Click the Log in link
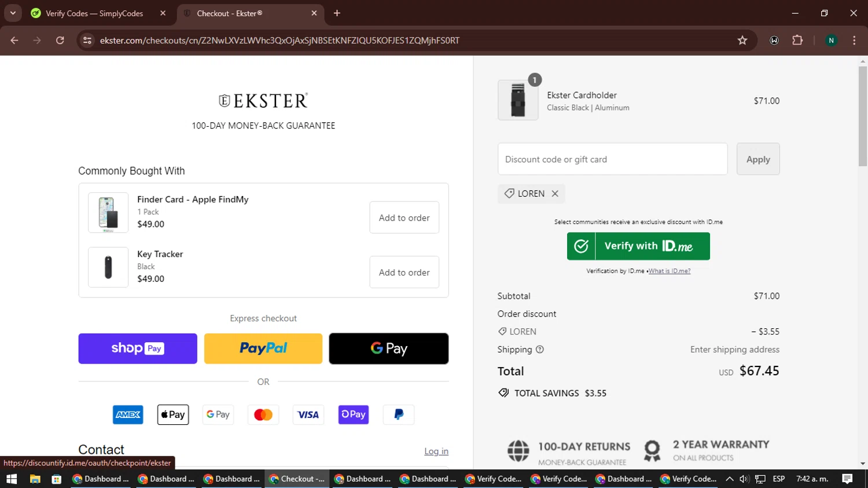868x488 pixels. pyautogui.click(x=436, y=451)
